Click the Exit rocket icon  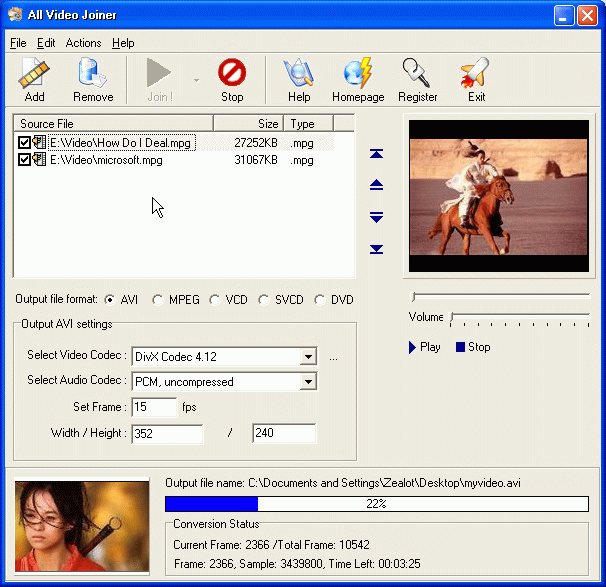coord(475,72)
